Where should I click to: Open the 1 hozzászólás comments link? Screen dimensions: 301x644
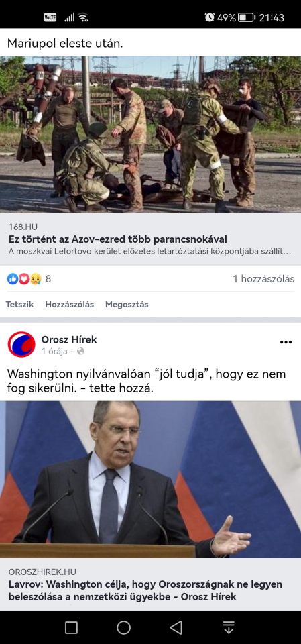pos(263,279)
